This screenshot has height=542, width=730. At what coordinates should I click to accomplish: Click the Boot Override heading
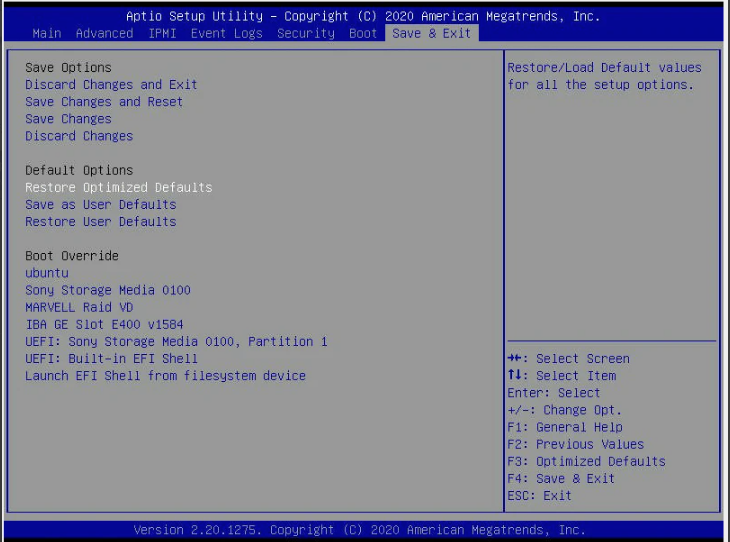(x=72, y=256)
